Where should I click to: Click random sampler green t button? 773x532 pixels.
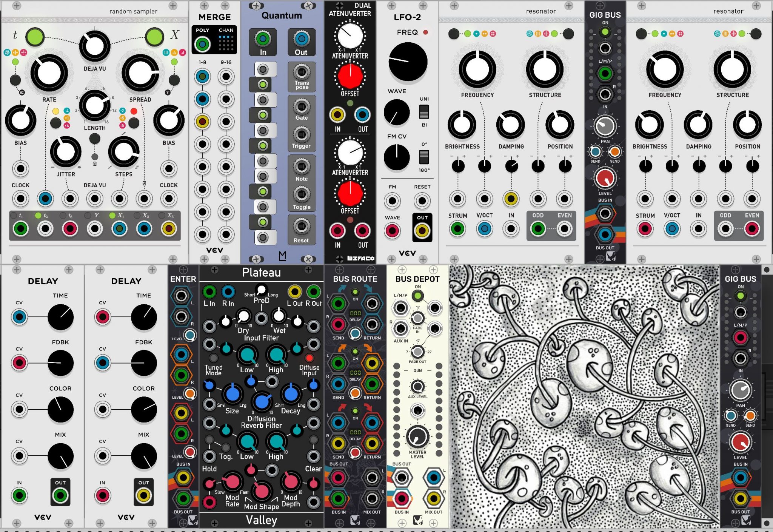click(35, 37)
